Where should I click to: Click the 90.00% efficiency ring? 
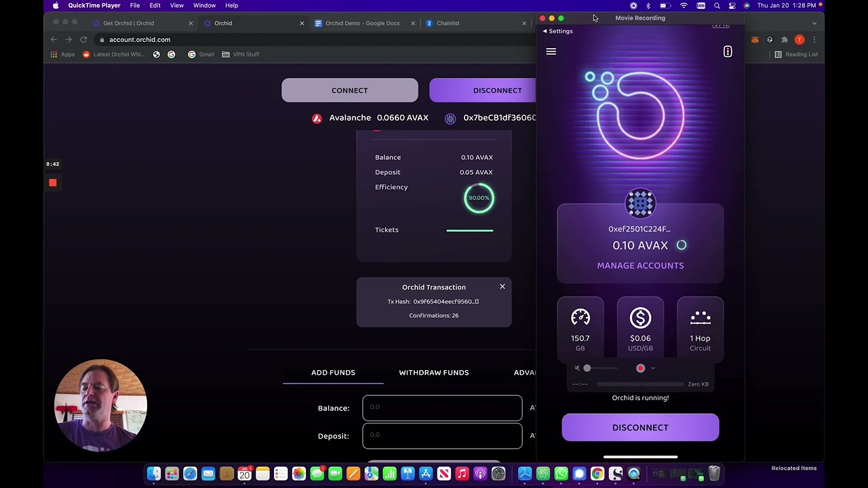click(x=479, y=198)
